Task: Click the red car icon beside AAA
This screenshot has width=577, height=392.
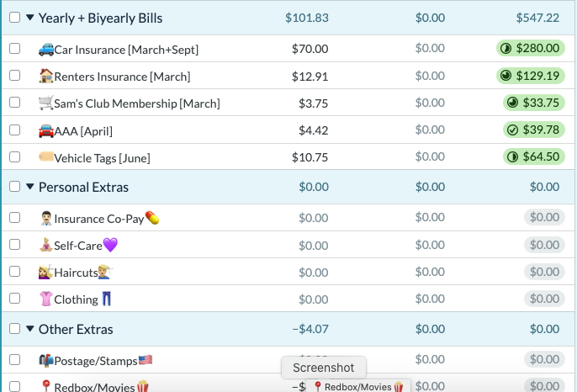Action: coord(46,130)
